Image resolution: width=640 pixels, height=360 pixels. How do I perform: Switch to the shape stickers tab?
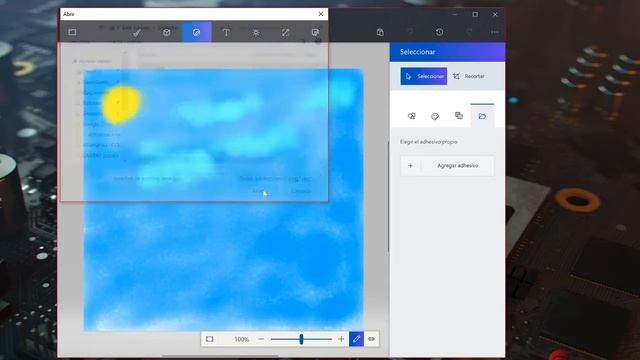tap(412, 116)
